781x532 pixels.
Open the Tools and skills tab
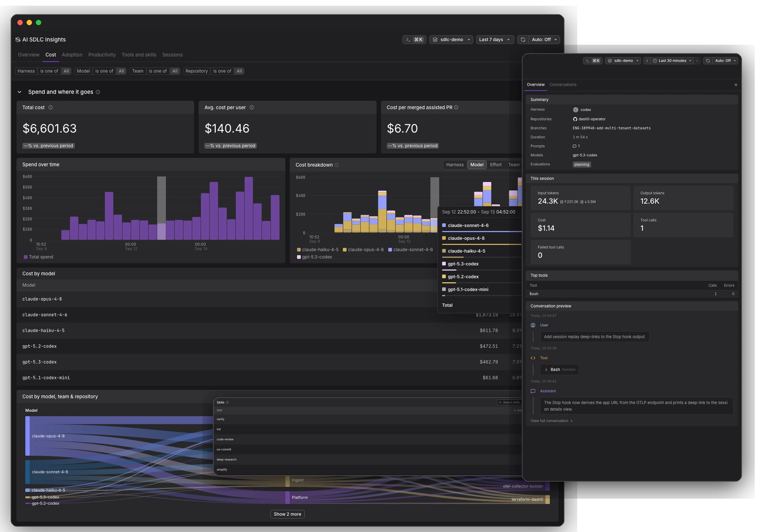click(x=139, y=55)
